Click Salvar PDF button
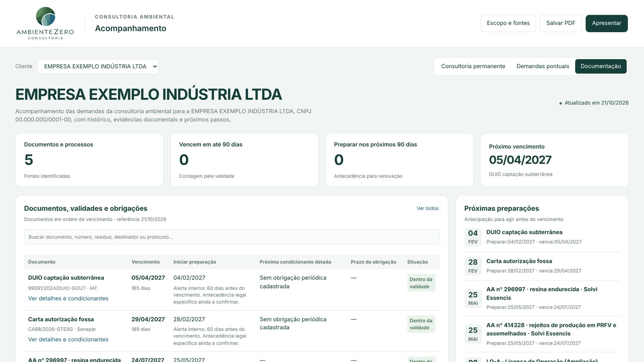Viewport: 644px width, 362px height. tap(561, 23)
